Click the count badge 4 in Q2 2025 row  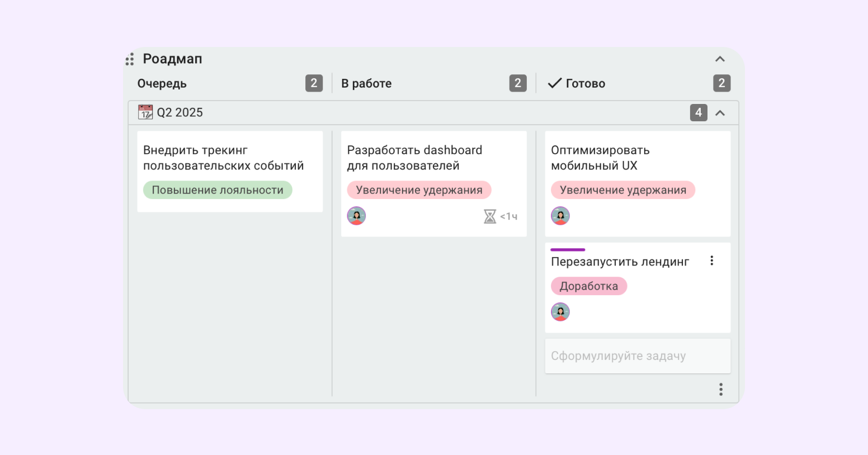coord(699,112)
